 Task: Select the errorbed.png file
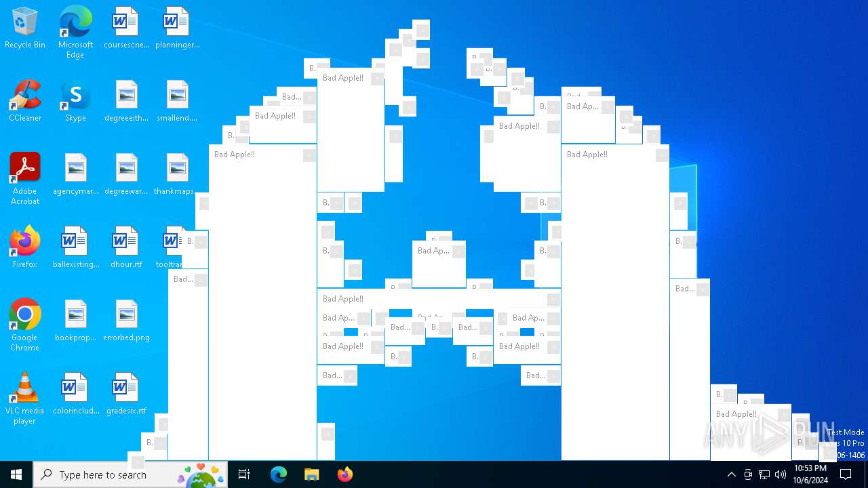pyautogui.click(x=126, y=321)
